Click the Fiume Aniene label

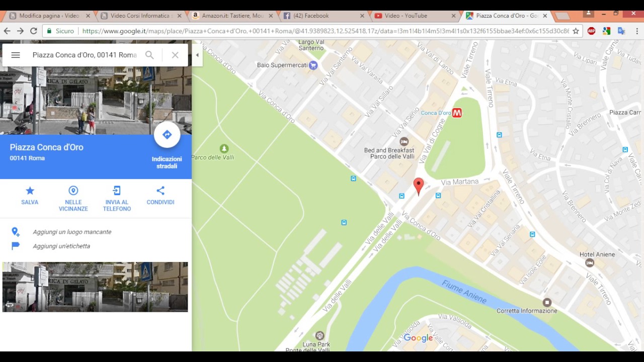click(464, 292)
